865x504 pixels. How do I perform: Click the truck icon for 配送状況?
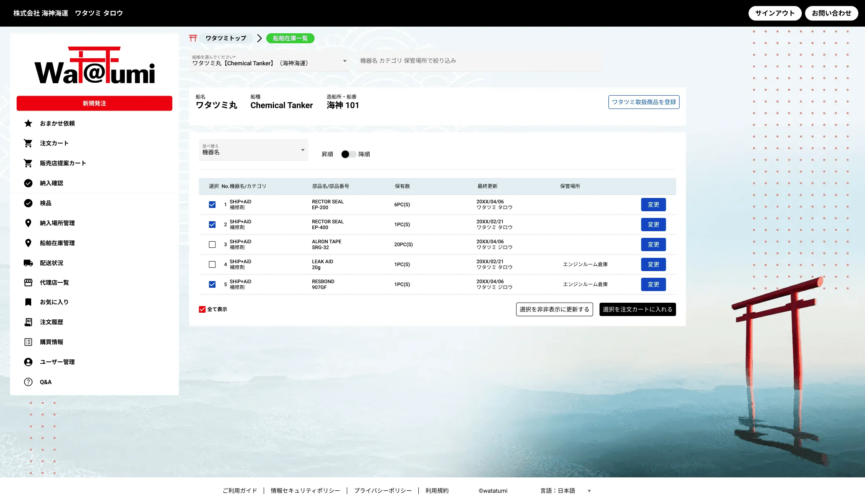point(28,263)
